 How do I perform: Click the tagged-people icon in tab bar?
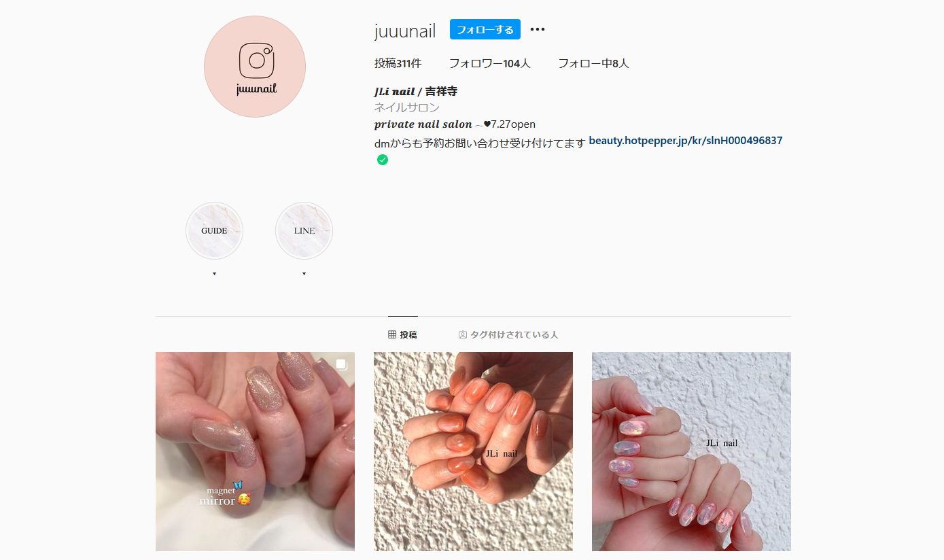(463, 335)
